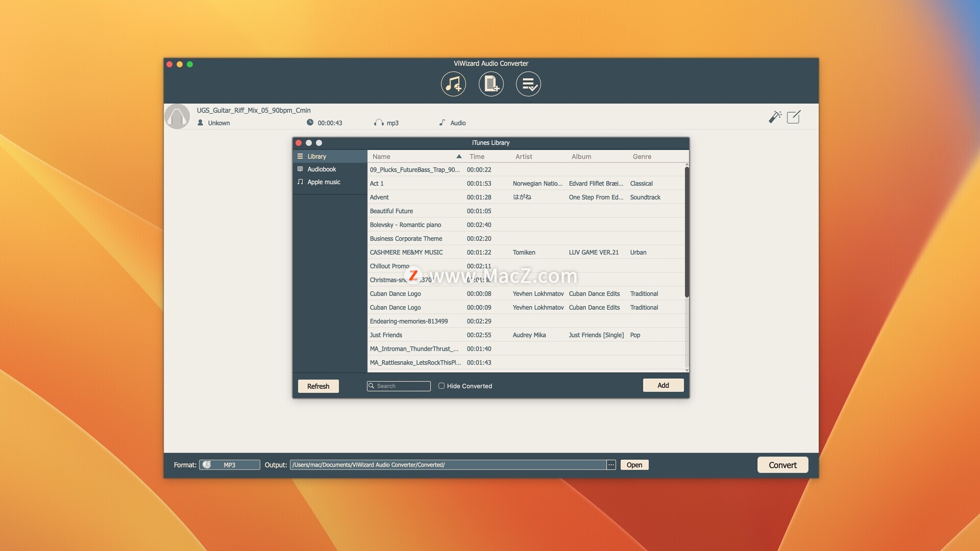Click the Refresh button
This screenshot has height=551, width=980.
click(x=318, y=386)
